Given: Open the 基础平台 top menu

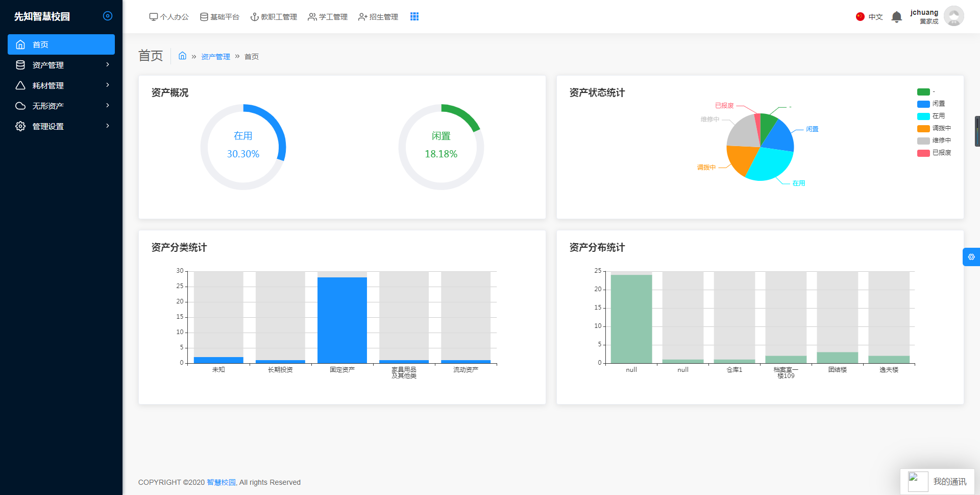Looking at the screenshot, I should point(219,17).
